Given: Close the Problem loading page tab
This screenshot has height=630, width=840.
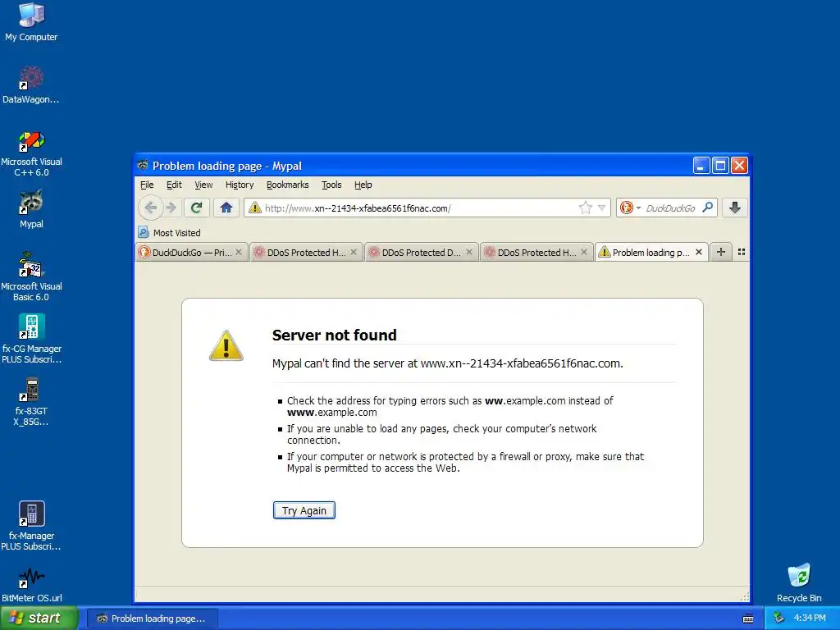Looking at the screenshot, I should point(699,252).
